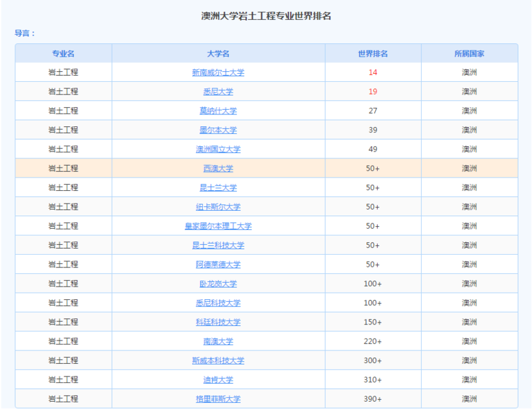Click 岩土工程 in the 悉尼大学 row
Image resolution: width=532 pixels, height=409 pixels.
63,92
